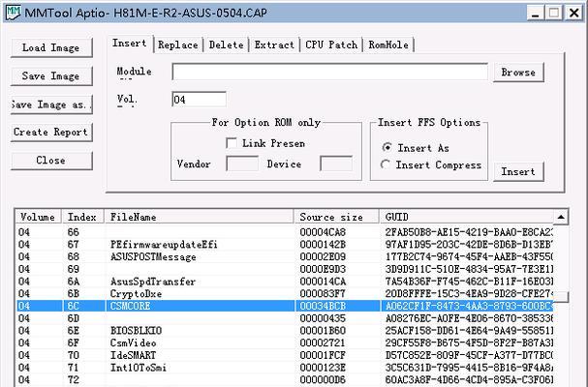Image resolution: width=588 pixels, height=387 pixels.
Task: Click the Close button in left panel
Action: click(51, 161)
